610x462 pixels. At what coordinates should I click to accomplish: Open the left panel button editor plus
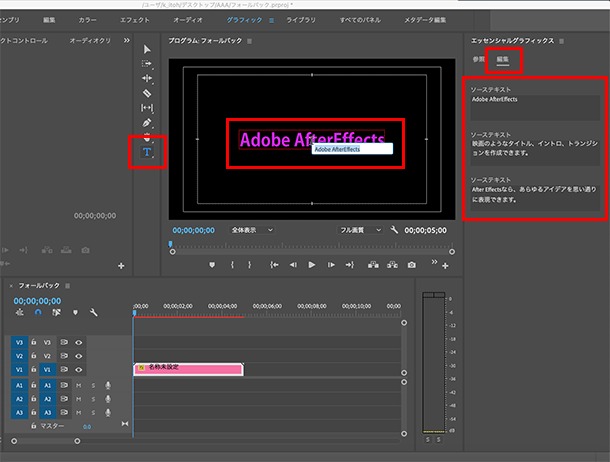(121, 266)
